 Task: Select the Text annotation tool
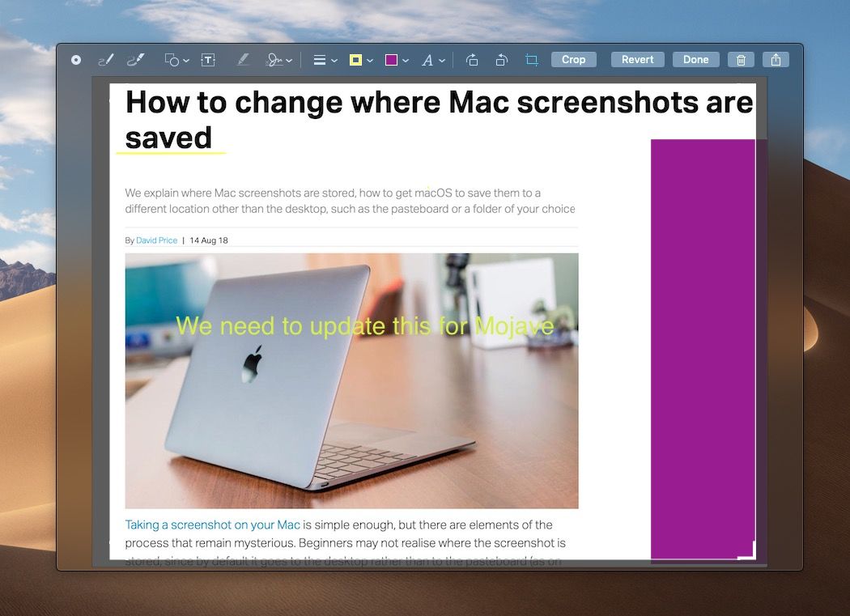tap(208, 59)
